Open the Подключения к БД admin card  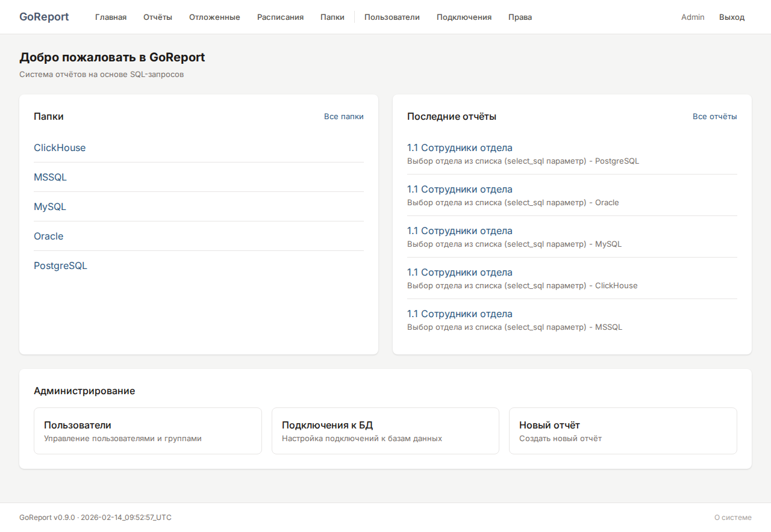(x=385, y=431)
